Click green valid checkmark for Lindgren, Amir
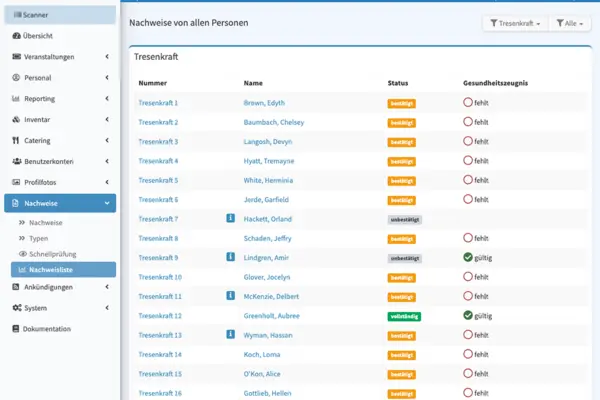This screenshot has height=400, width=600. pyautogui.click(x=468, y=257)
